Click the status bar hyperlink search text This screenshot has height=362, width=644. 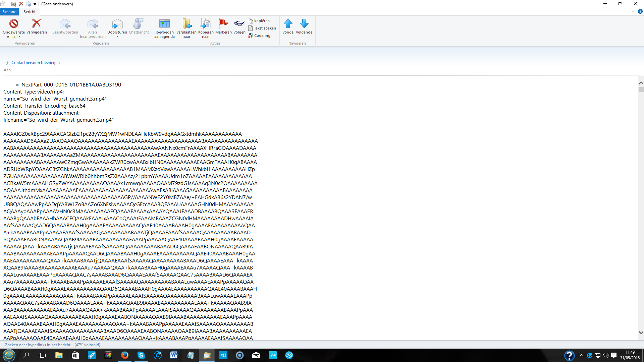(x=53, y=345)
